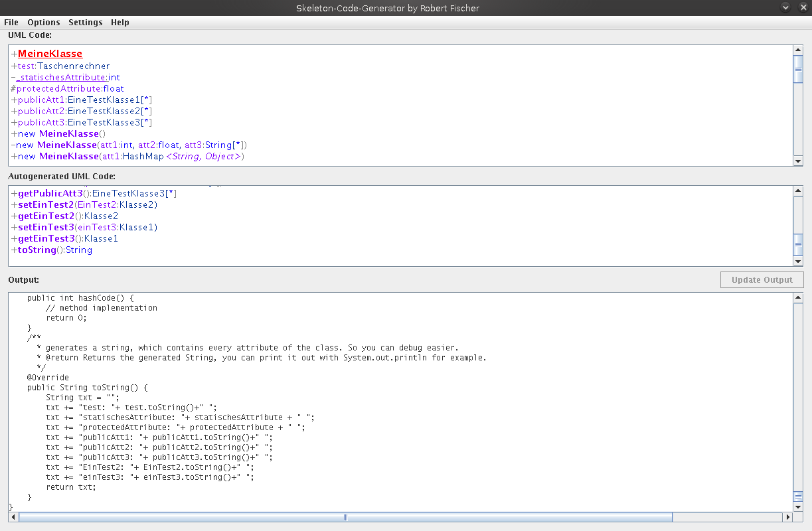
Task: Click the UML Code panel's scroll-up arrow
Action: pos(798,50)
